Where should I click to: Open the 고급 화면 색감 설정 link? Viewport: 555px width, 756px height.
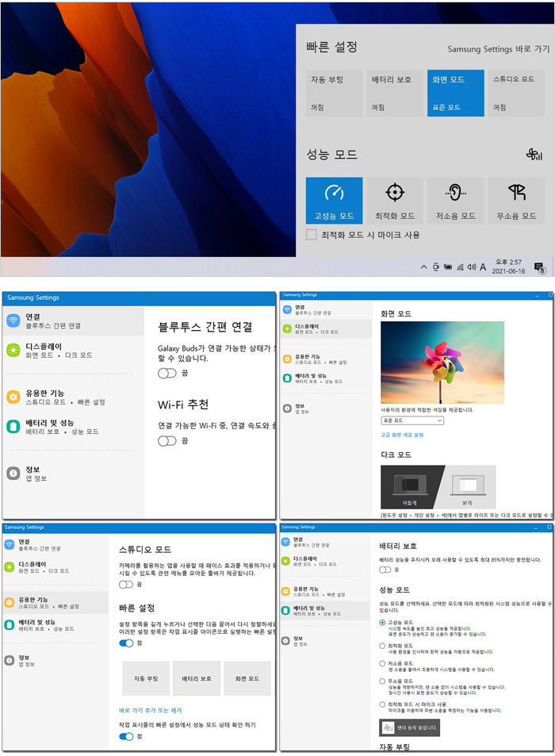tap(402, 435)
